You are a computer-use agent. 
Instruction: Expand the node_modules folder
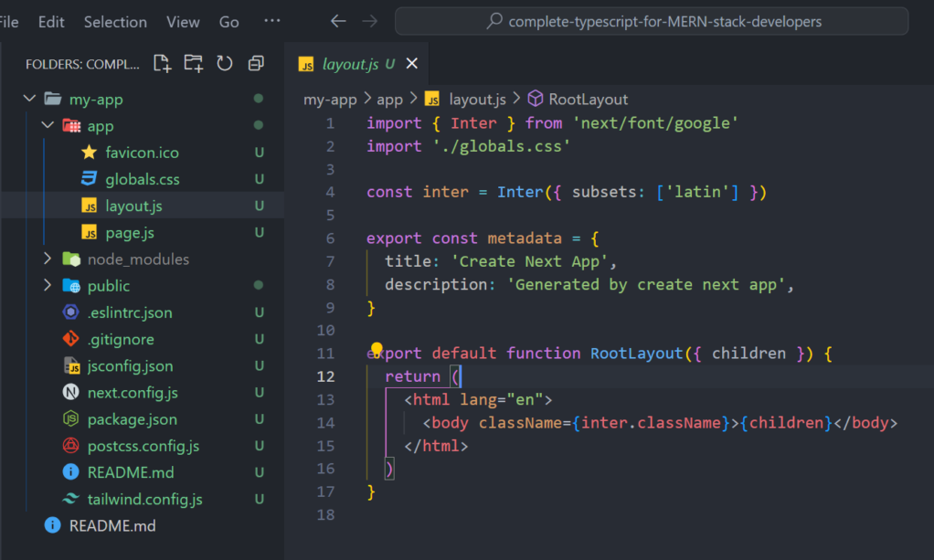pos(48,259)
